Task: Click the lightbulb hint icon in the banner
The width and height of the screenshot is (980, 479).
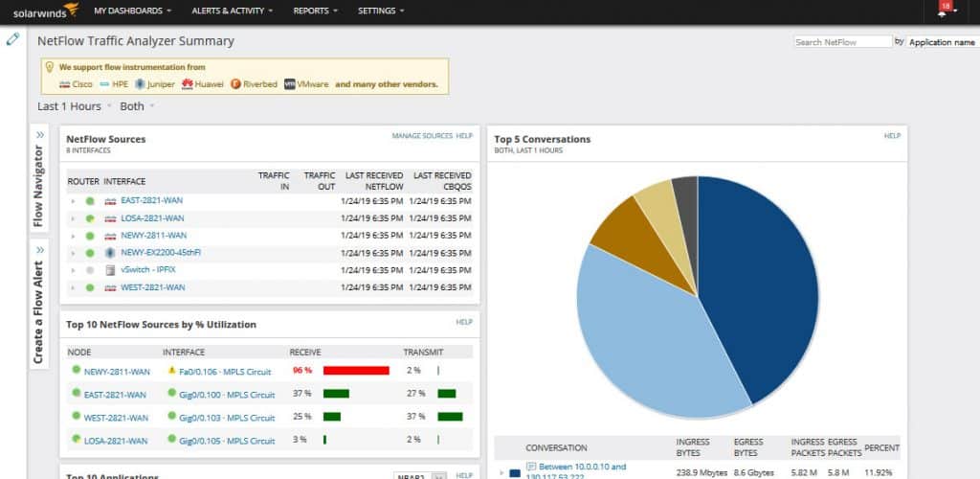Action: (50, 67)
